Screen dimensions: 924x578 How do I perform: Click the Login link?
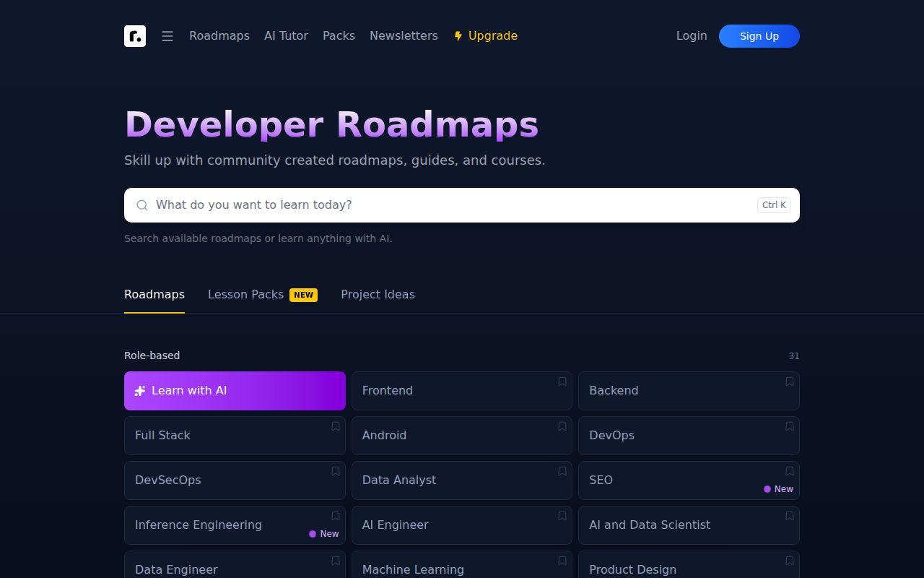click(x=692, y=36)
